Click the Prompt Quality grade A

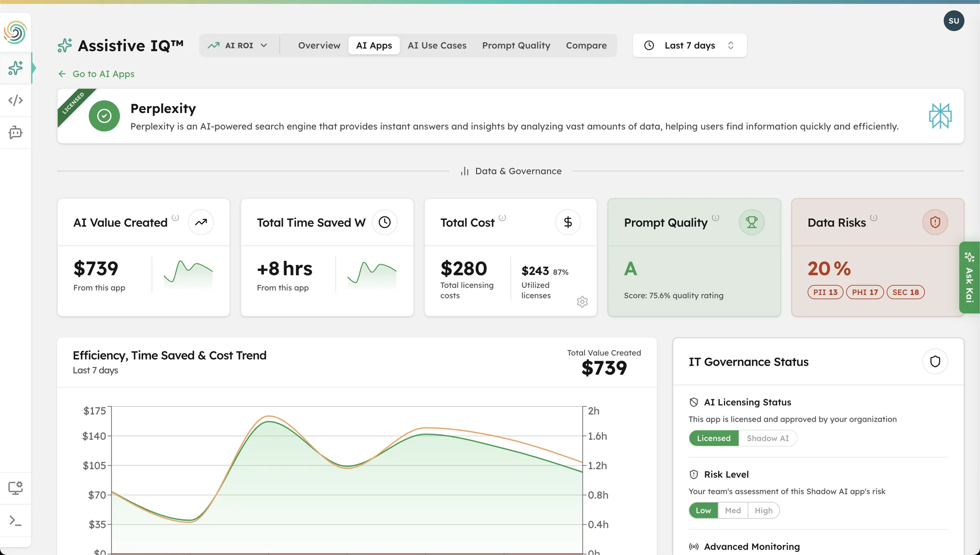point(630,269)
